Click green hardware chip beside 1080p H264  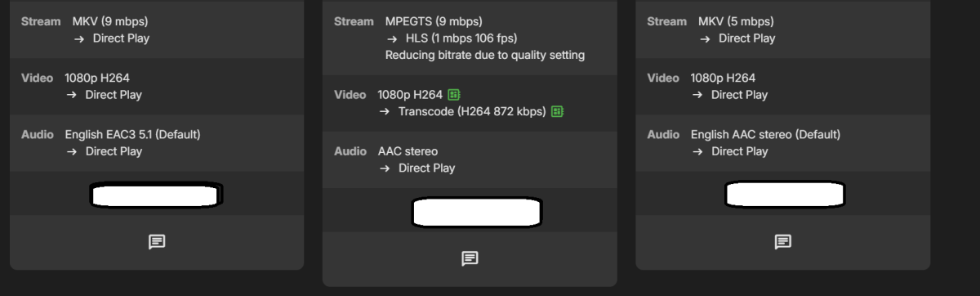455,95
